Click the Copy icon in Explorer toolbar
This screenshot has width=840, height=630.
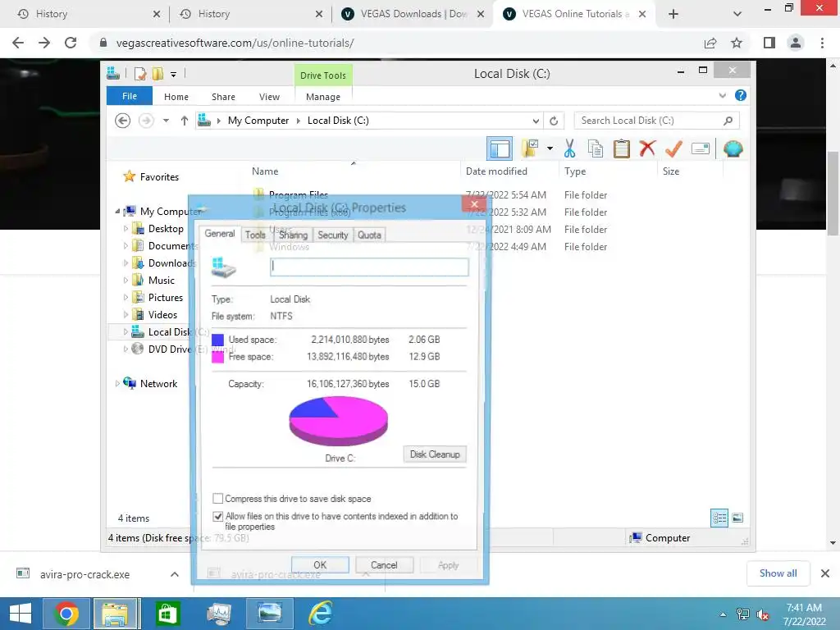coord(596,148)
